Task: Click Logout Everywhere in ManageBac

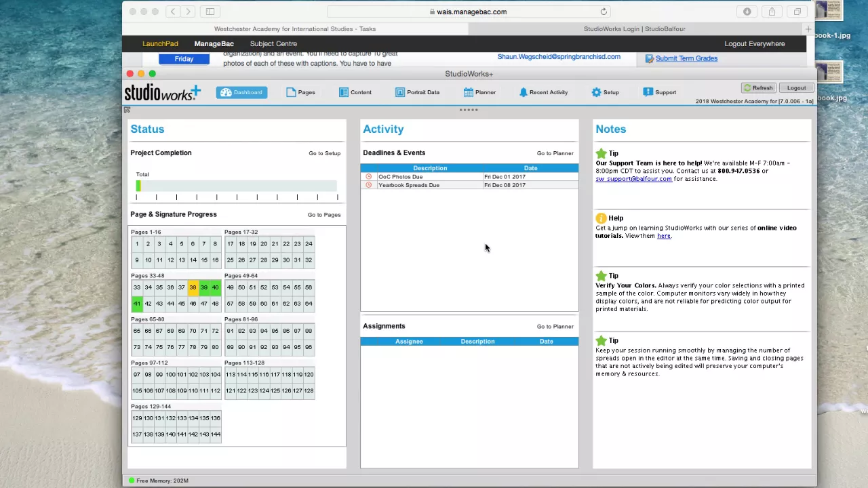Action: [x=754, y=43]
